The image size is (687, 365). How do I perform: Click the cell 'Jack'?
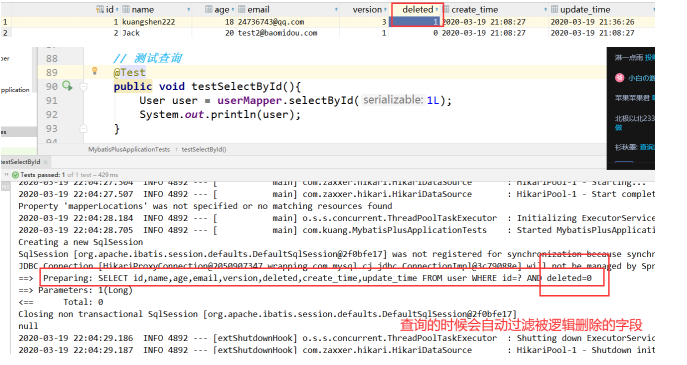tap(131, 33)
